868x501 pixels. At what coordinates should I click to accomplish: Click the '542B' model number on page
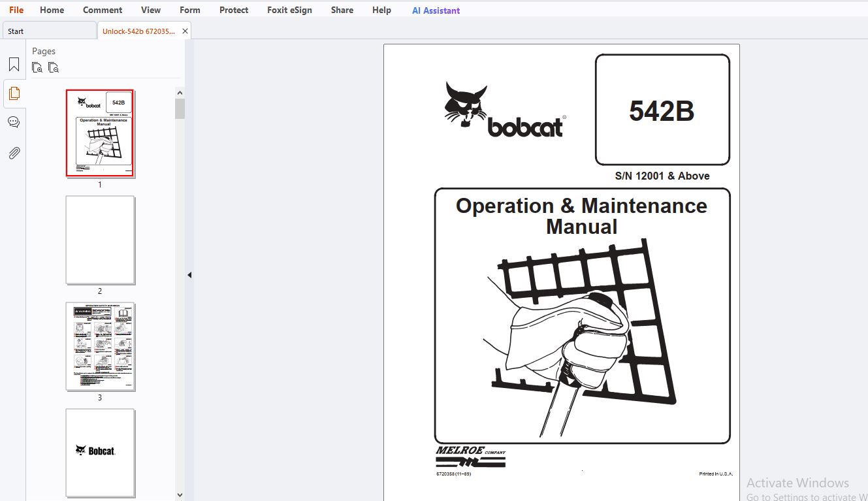tap(662, 111)
